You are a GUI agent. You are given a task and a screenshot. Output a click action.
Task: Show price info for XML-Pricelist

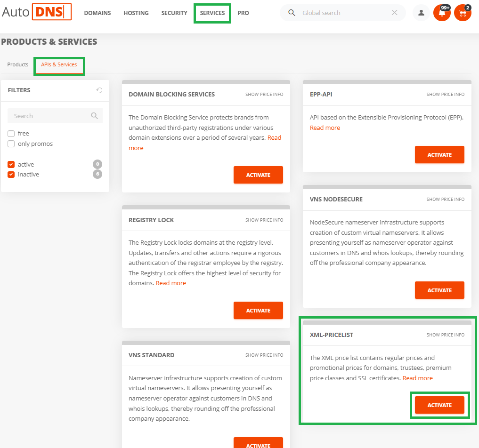tap(446, 335)
